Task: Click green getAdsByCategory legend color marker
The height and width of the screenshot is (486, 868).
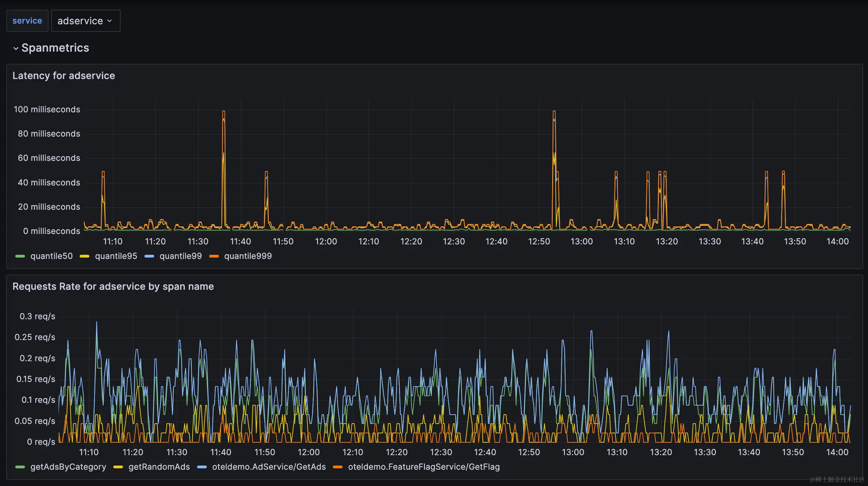Action: point(20,467)
